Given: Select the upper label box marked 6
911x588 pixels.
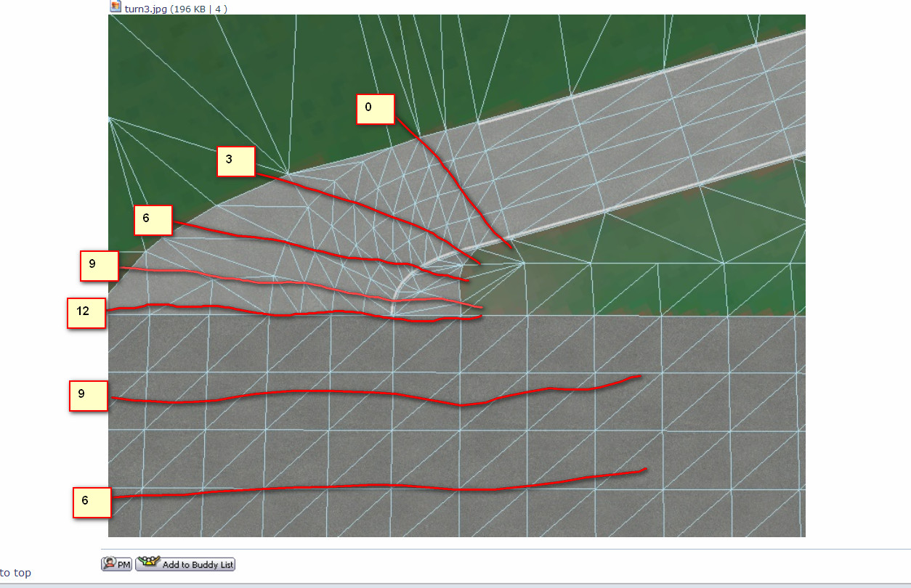Looking at the screenshot, I should coord(153,220).
